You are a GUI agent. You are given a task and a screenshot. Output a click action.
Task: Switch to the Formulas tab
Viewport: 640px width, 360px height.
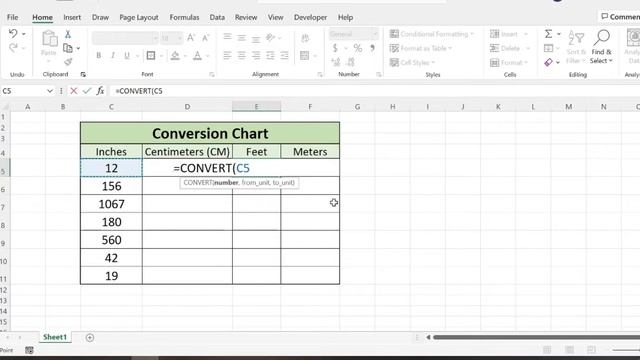[184, 17]
